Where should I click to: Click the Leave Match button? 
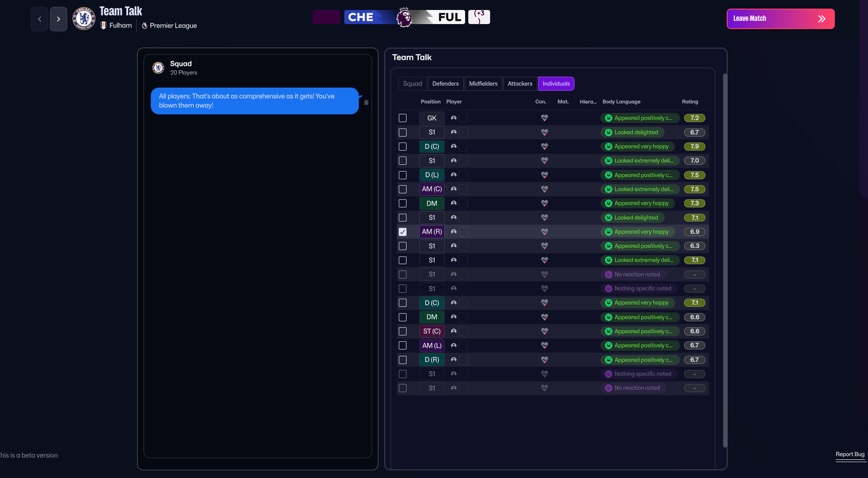pyautogui.click(x=780, y=19)
